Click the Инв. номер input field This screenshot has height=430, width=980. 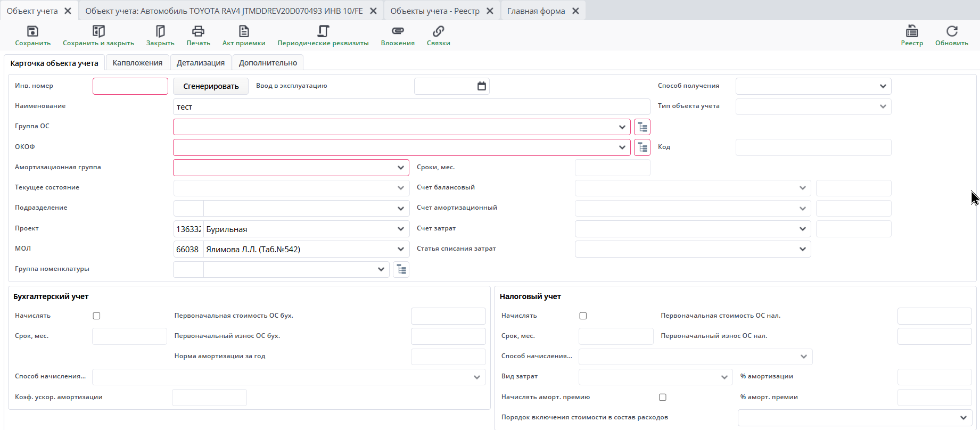click(130, 86)
